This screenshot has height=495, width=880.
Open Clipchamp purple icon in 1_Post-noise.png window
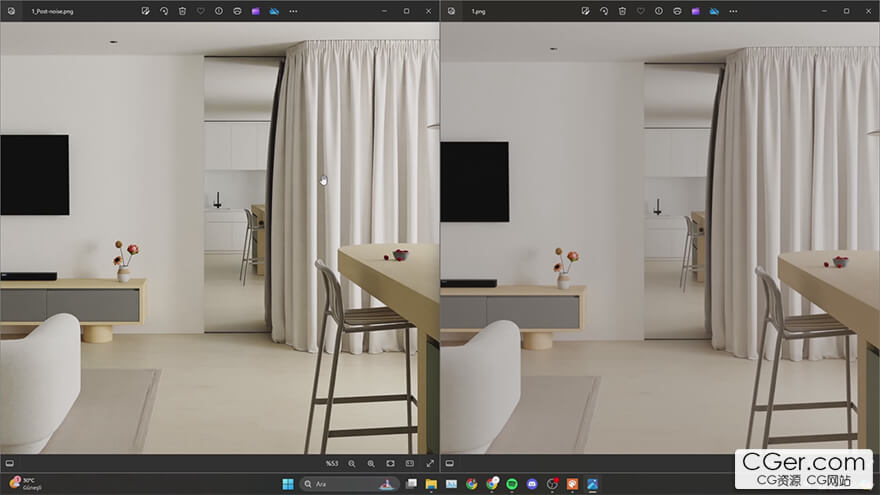pyautogui.click(x=256, y=11)
